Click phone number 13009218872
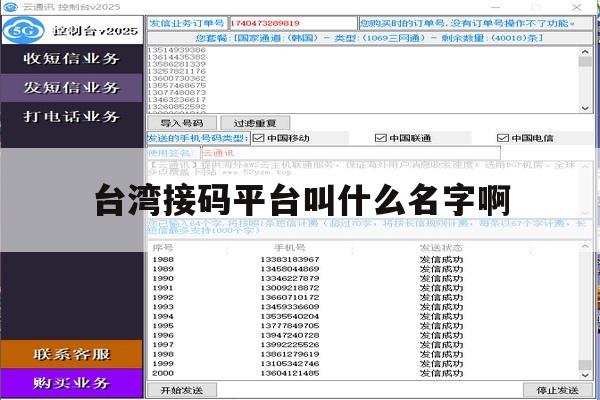 coord(290,288)
